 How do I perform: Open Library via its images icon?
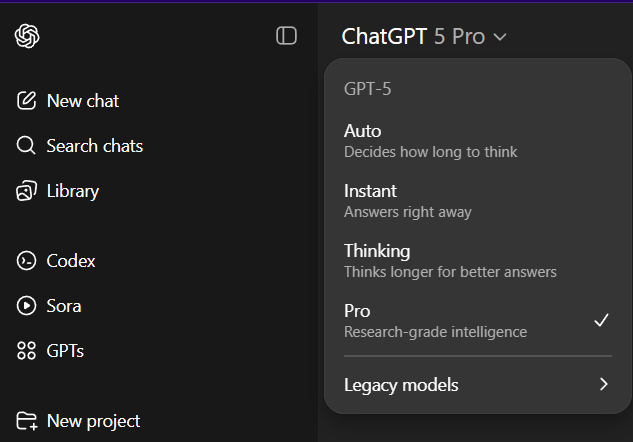click(27, 191)
